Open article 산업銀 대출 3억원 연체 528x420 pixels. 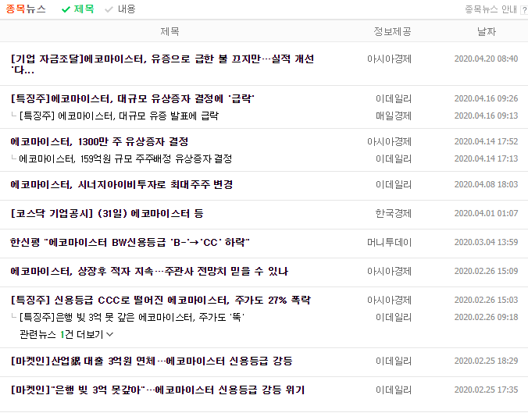[152, 361]
